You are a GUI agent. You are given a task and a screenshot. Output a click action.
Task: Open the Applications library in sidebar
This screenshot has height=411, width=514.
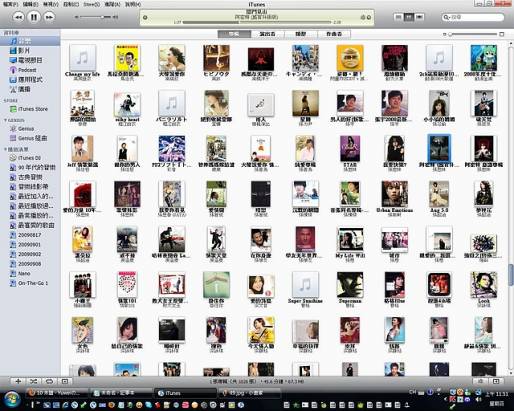[30, 80]
